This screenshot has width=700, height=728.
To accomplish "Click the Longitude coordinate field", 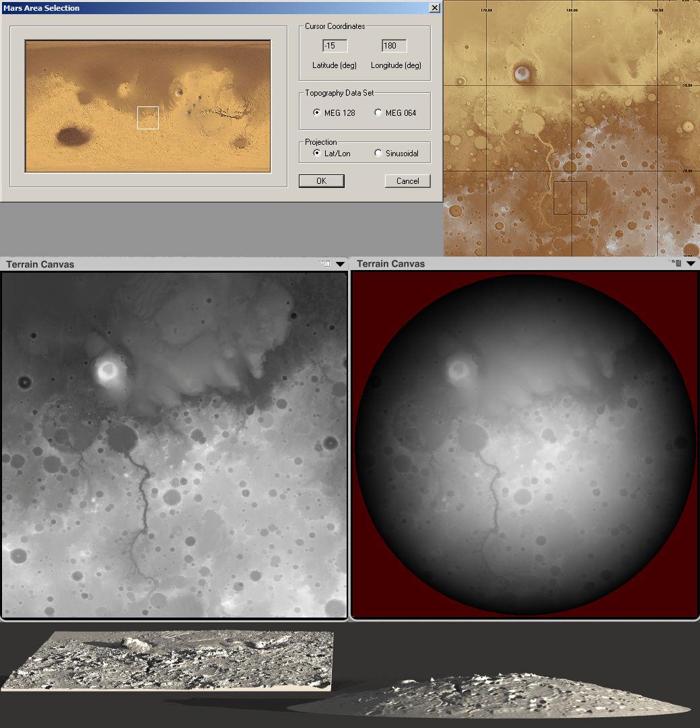I will click(394, 46).
